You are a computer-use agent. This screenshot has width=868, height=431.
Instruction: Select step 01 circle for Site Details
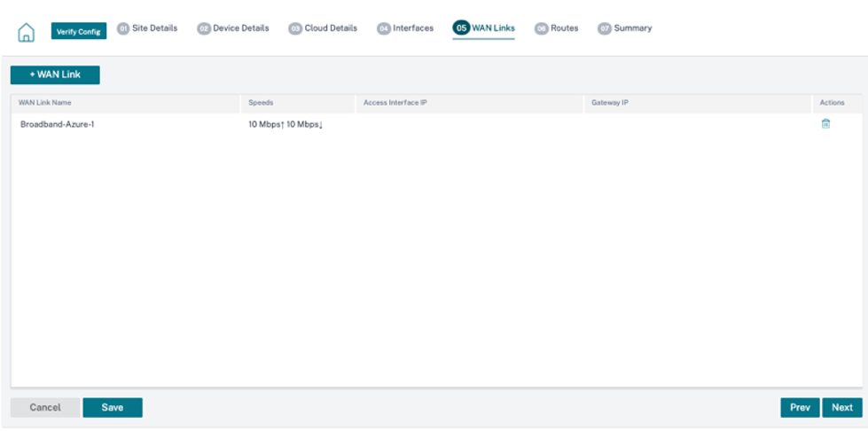click(123, 28)
